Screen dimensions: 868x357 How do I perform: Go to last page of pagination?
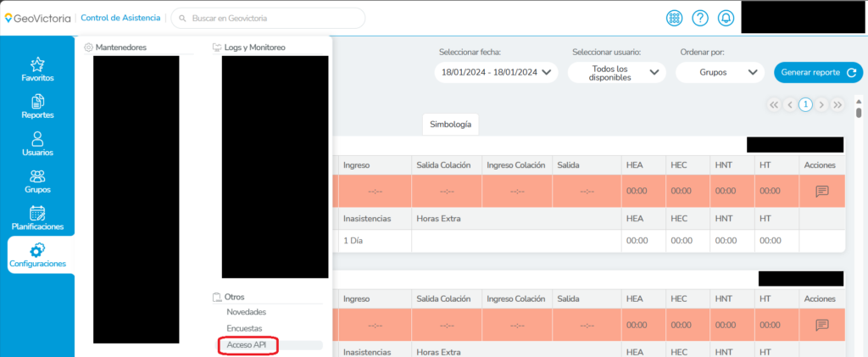coord(837,104)
